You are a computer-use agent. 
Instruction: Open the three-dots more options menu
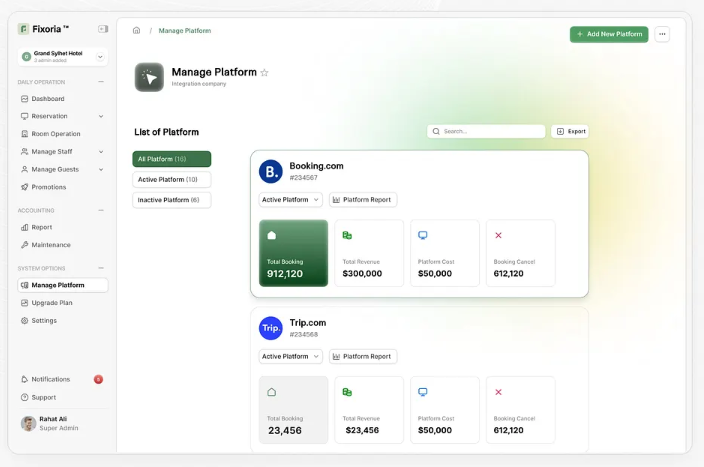click(x=662, y=34)
